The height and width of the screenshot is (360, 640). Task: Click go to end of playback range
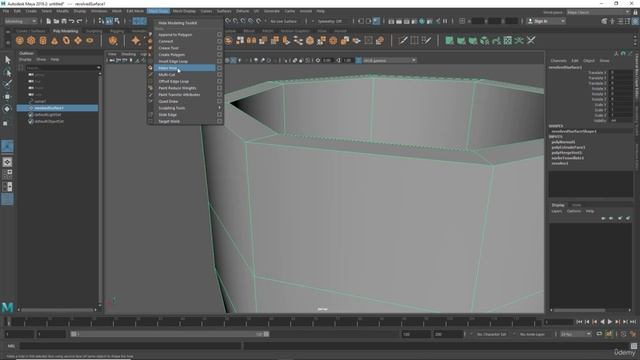click(633, 322)
